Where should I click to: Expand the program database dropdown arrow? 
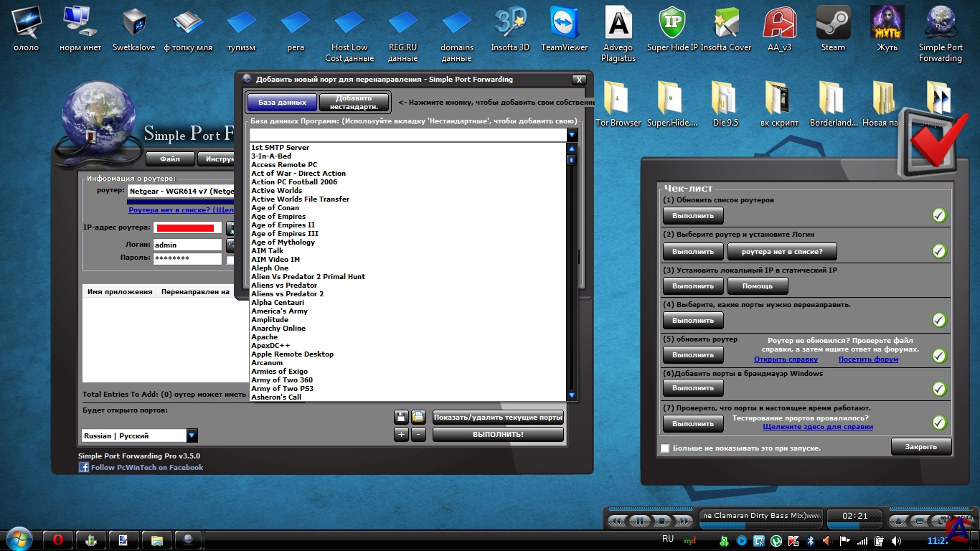[x=572, y=135]
